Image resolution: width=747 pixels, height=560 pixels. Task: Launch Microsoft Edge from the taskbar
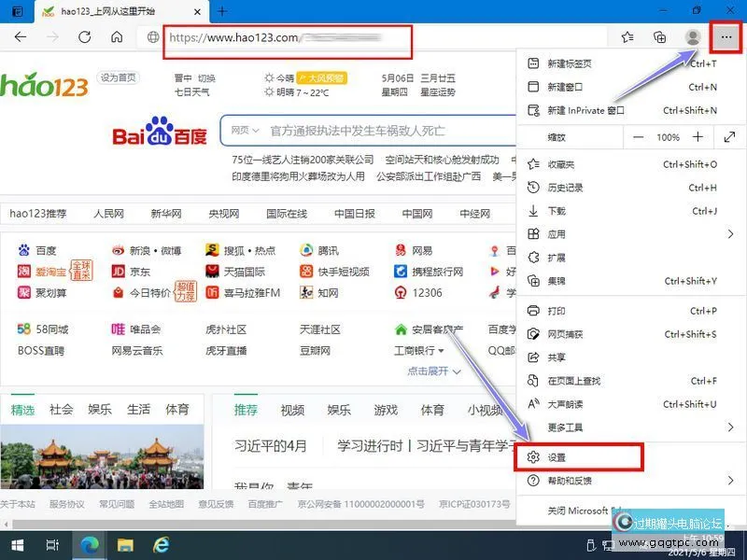click(89, 545)
